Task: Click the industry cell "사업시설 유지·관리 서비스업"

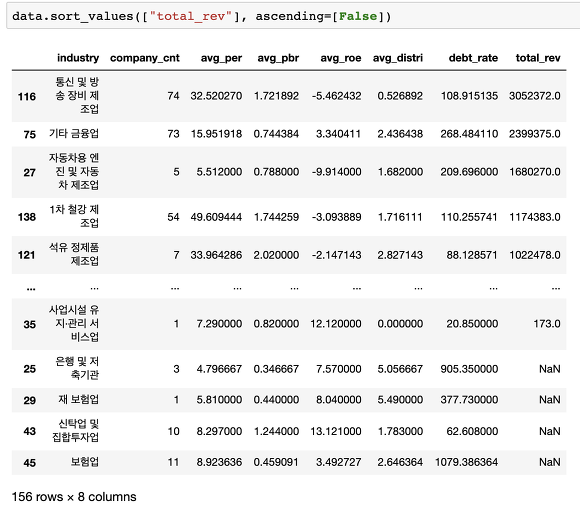Action: pos(74,323)
